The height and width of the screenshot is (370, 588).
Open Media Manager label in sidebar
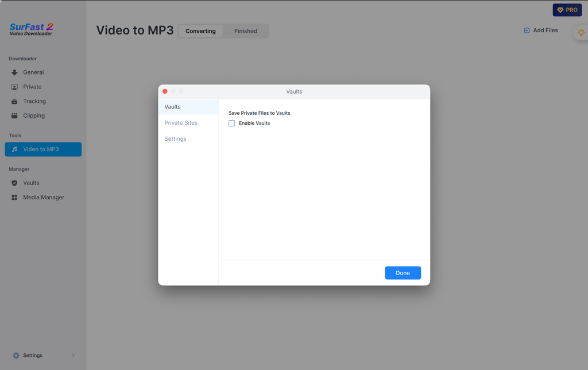pos(44,198)
